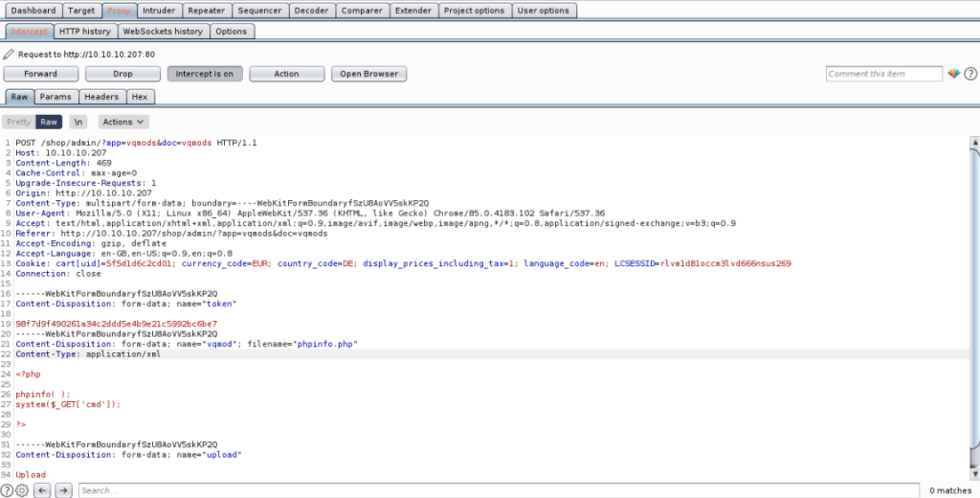Click the Cookie header line
The width and height of the screenshot is (980, 498).
pos(403,264)
